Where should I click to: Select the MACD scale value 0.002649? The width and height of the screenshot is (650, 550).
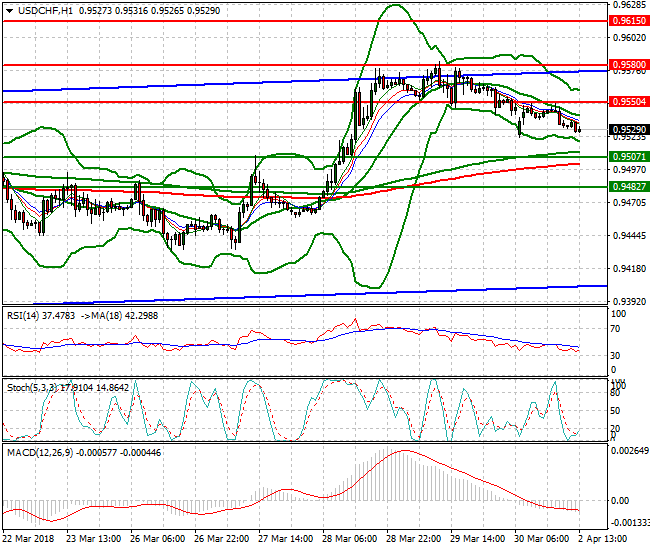pyautogui.click(x=630, y=451)
